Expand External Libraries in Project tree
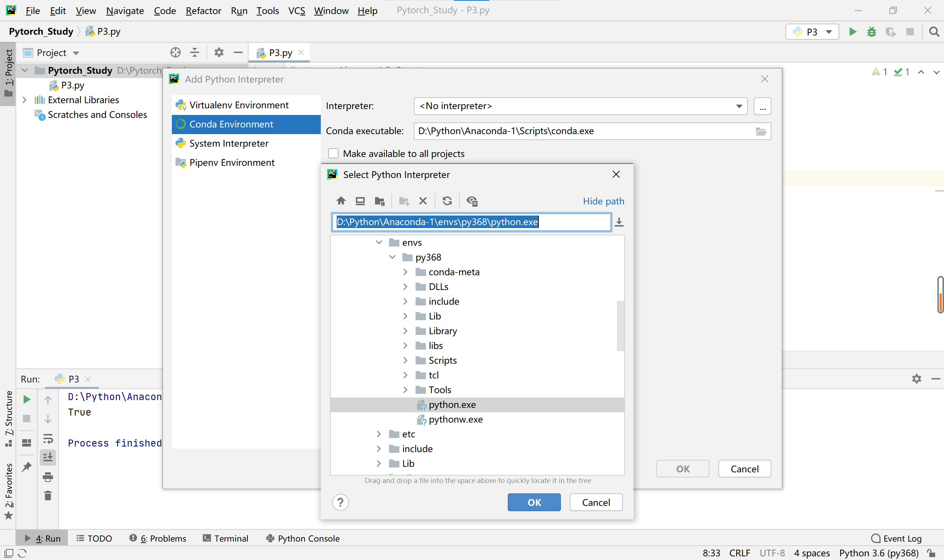944x560 pixels. point(25,100)
